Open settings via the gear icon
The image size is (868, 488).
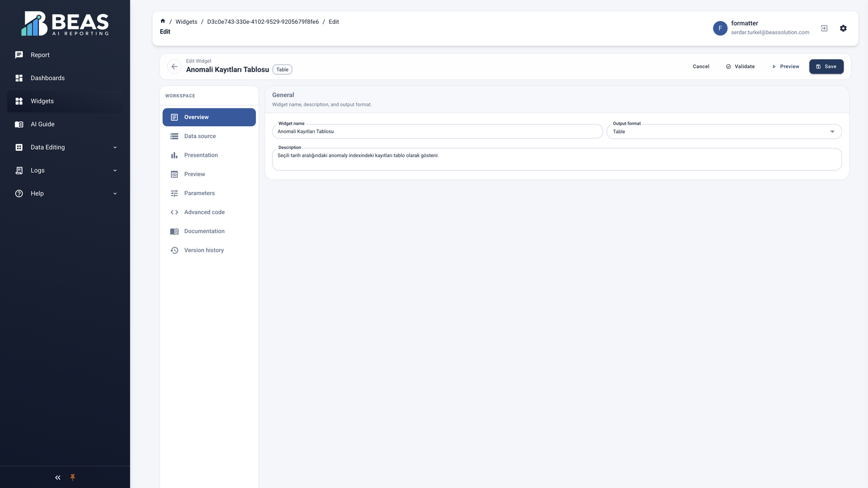pos(843,28)
